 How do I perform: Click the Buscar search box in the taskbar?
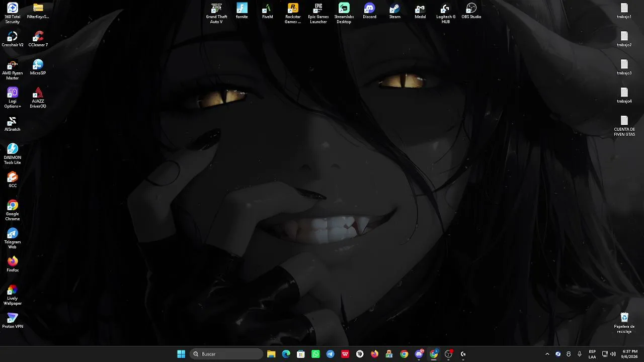click(226, 354)
